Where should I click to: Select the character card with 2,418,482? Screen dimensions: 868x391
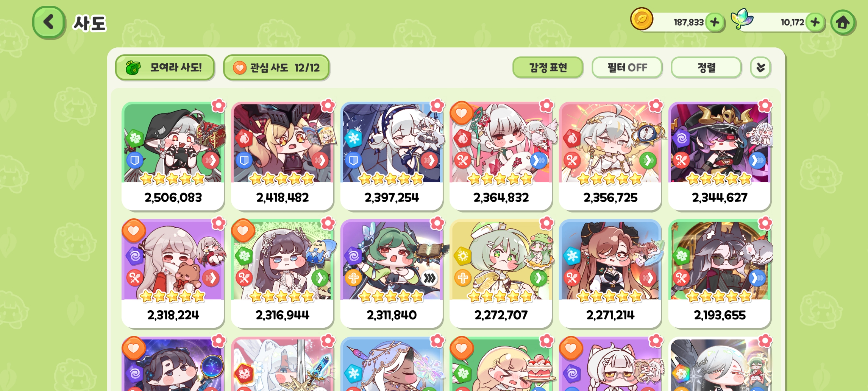pyautogui.click(x=282, y=156)
